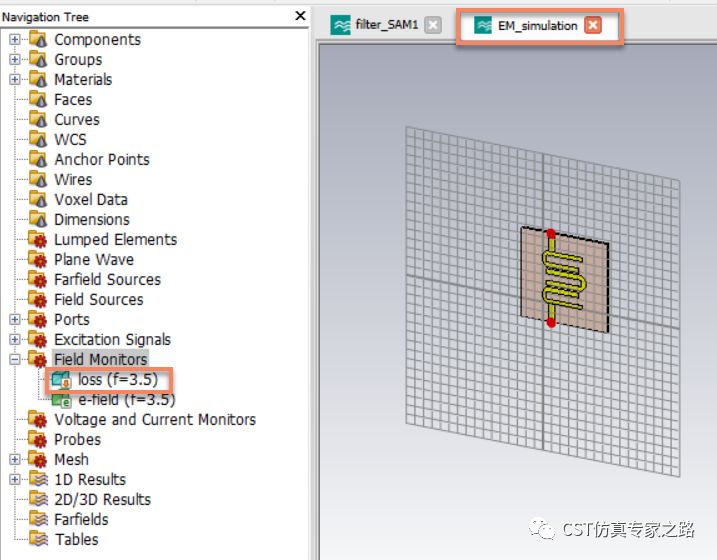The image size is (717, 560).
Task: Click the e-field monitor icon
Action: (x=61, y=400)
